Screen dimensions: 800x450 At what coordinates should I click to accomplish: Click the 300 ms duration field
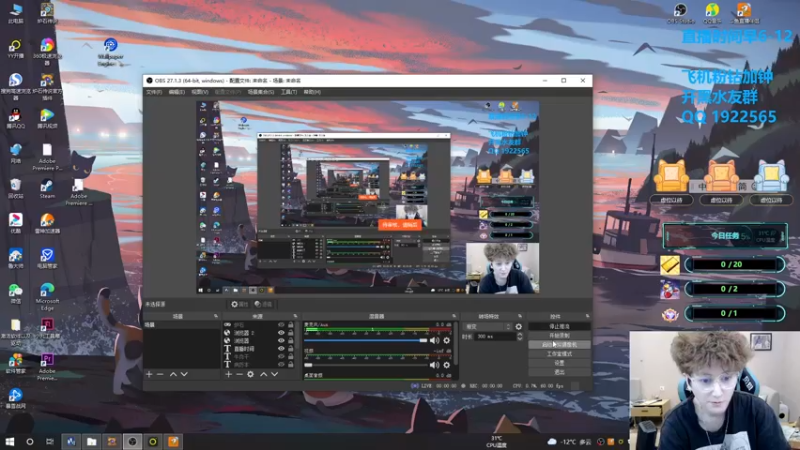495,337
